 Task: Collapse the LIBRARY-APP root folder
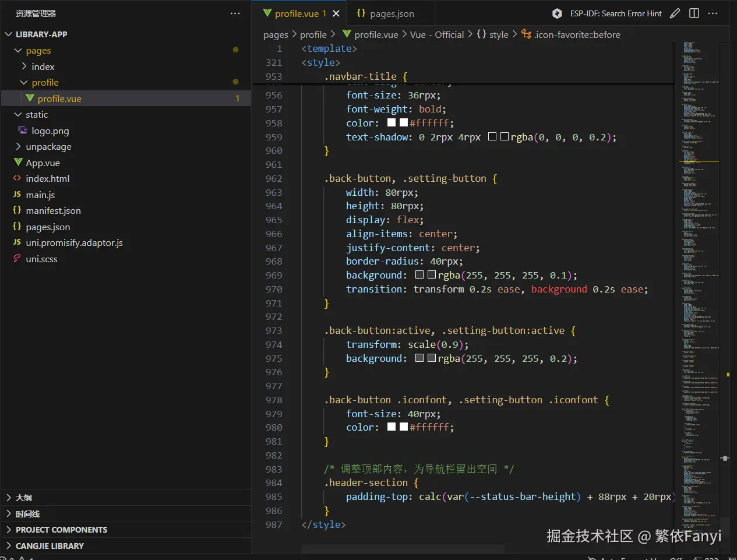9,34
